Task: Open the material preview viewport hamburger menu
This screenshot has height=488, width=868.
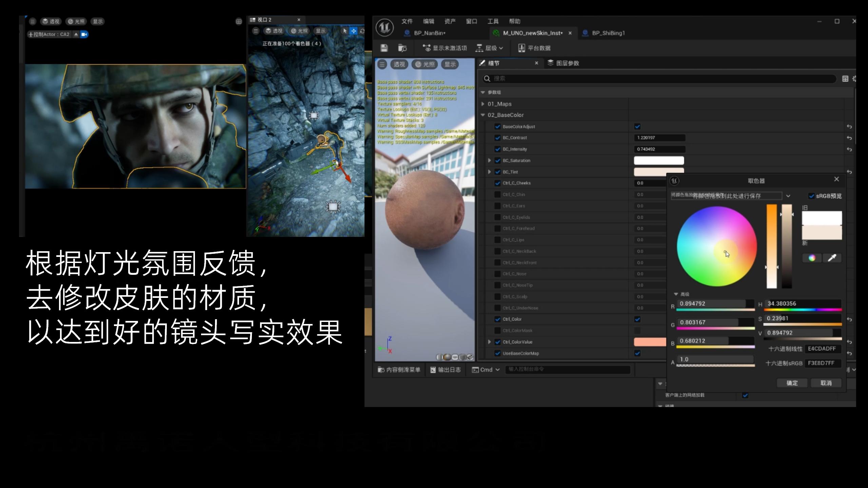Action: (x=382, y=64)
